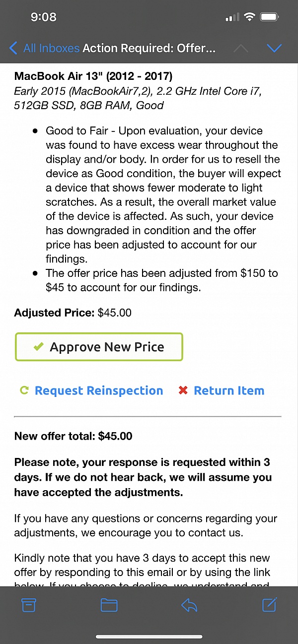Click the green reinspection refresh icon
Image resolution: width=298 pixels, height=644 pixels.
[x=24, y=390]
